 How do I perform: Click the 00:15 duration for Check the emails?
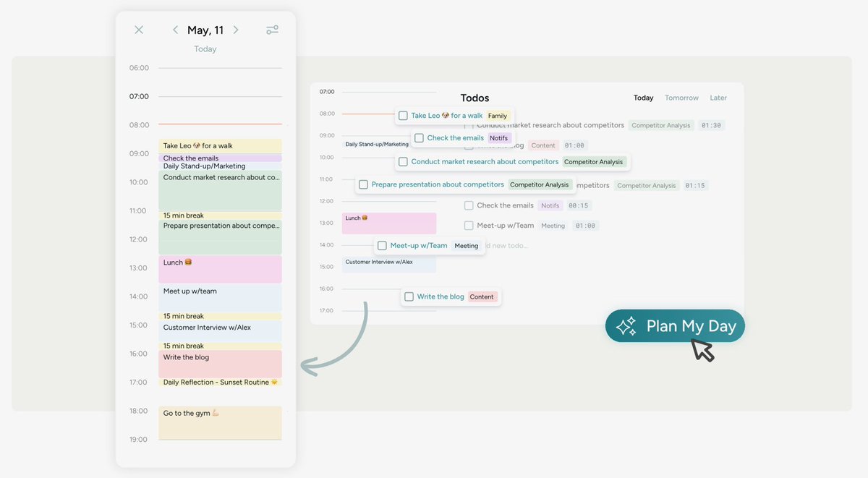pos(579,205)
